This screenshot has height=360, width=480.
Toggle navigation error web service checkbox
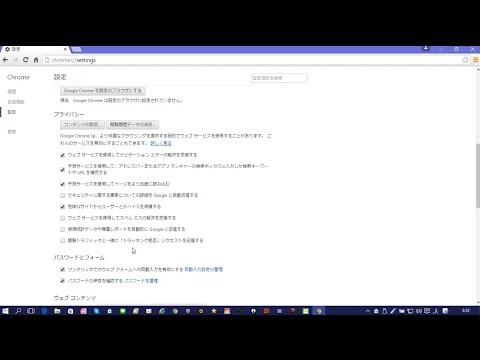[62, 155]
